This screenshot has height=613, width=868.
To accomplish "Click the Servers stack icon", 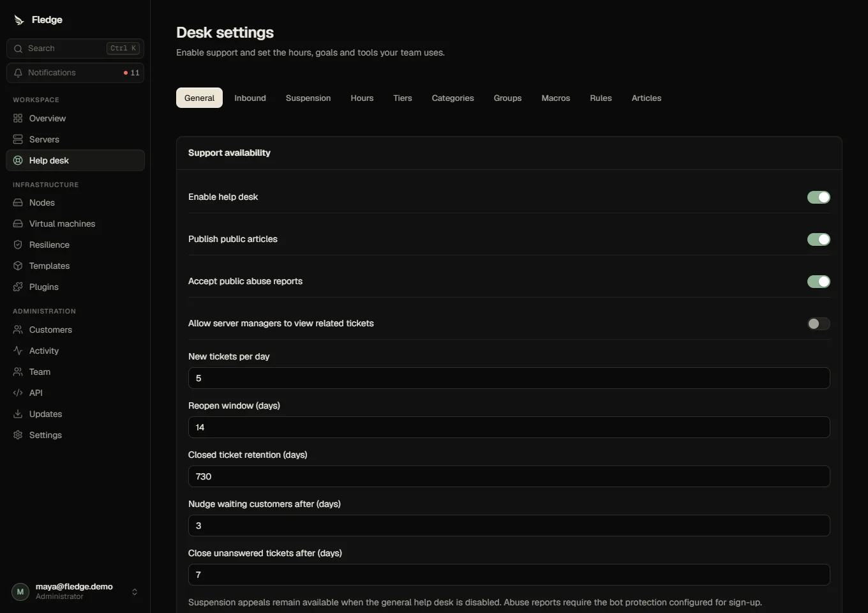I will (18, 139).
